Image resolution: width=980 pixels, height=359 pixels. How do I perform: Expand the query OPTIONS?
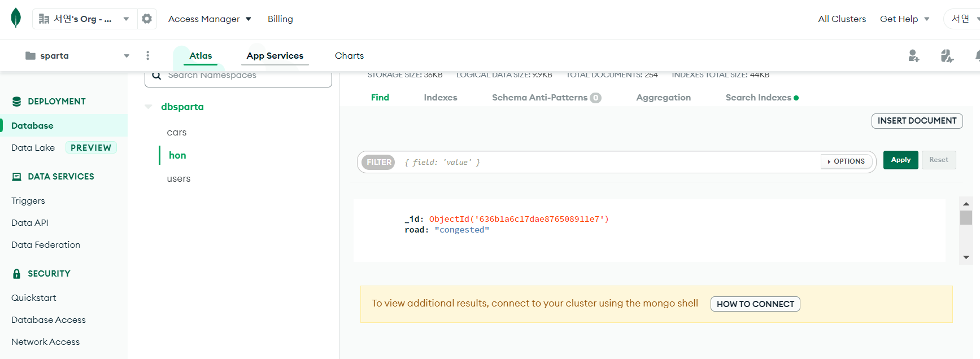(846, 161)
